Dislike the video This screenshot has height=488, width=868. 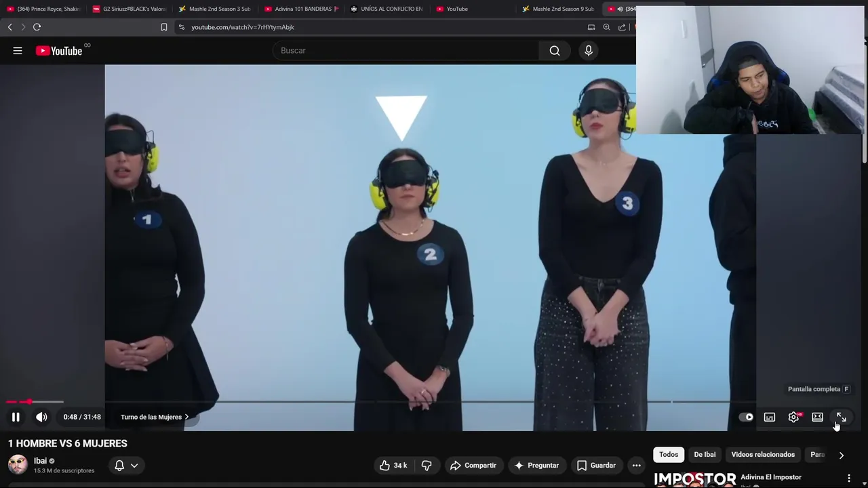tap(427, 466)
